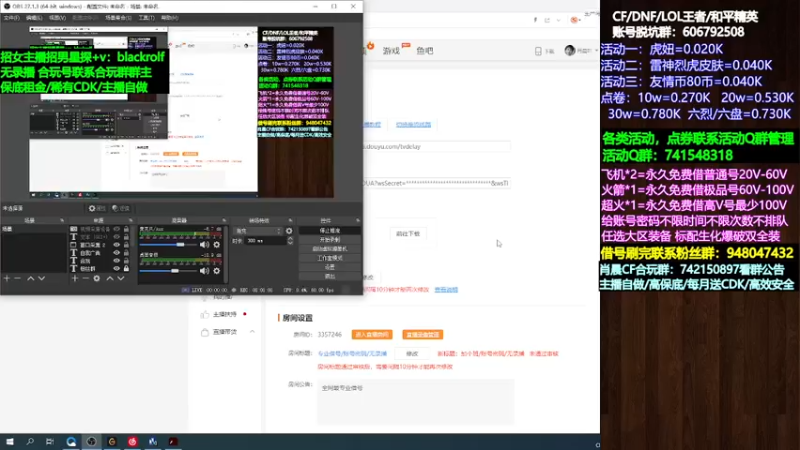Open the OBS Studio taskbar icon

click(x=91, y=441)
